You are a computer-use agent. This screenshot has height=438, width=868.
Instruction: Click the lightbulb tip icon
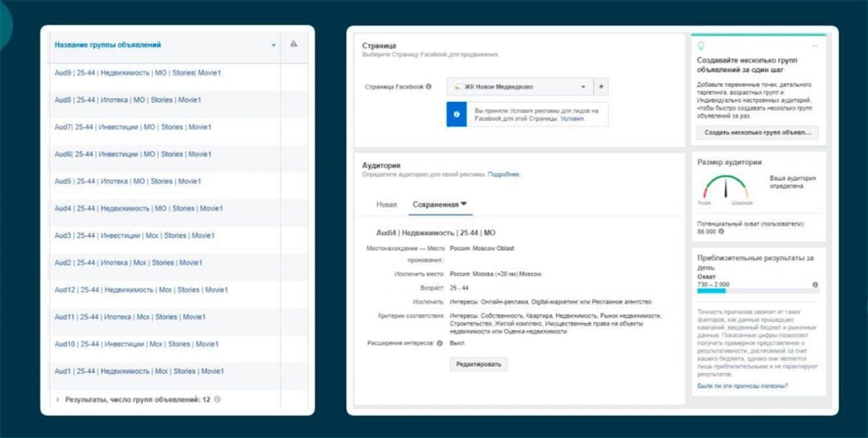pos(700,46)
